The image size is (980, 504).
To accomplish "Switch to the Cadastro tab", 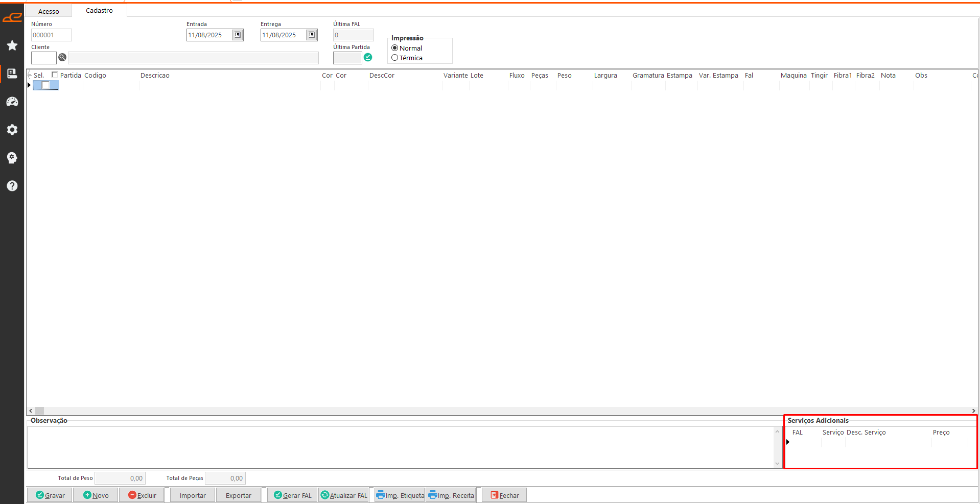I will (x=99, y=11).
